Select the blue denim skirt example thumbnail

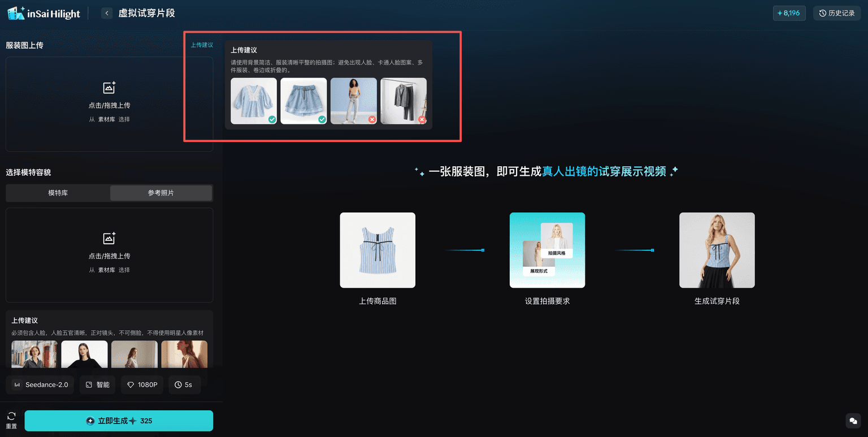click(x=303, y=101)
